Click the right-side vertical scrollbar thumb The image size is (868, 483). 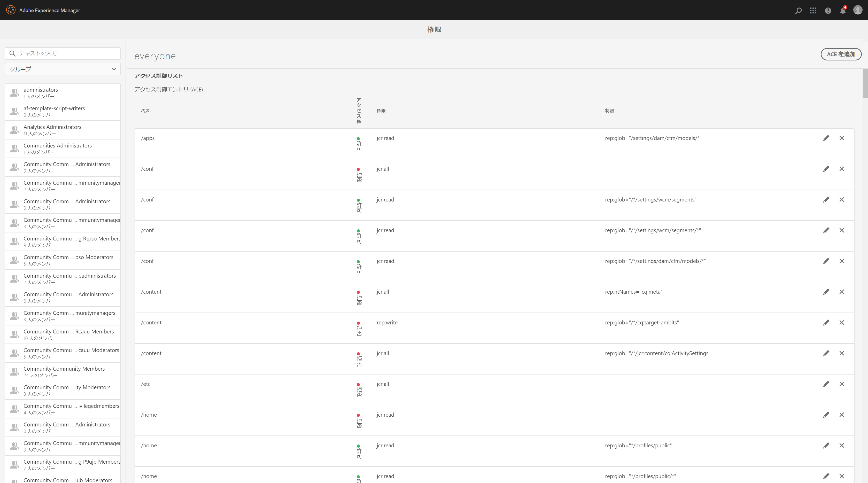click(865, 83)
